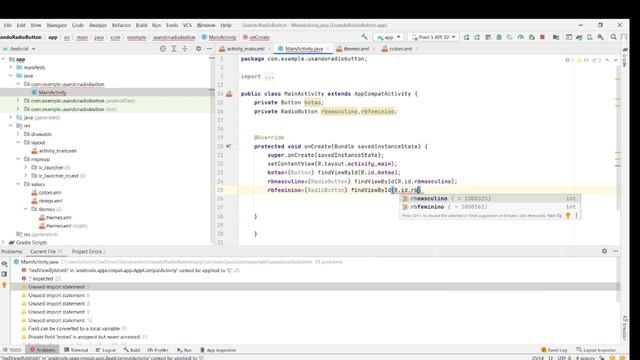The image size is (640, 360).
Task: Switch to themes.xml editor tab
Action: 355,49
